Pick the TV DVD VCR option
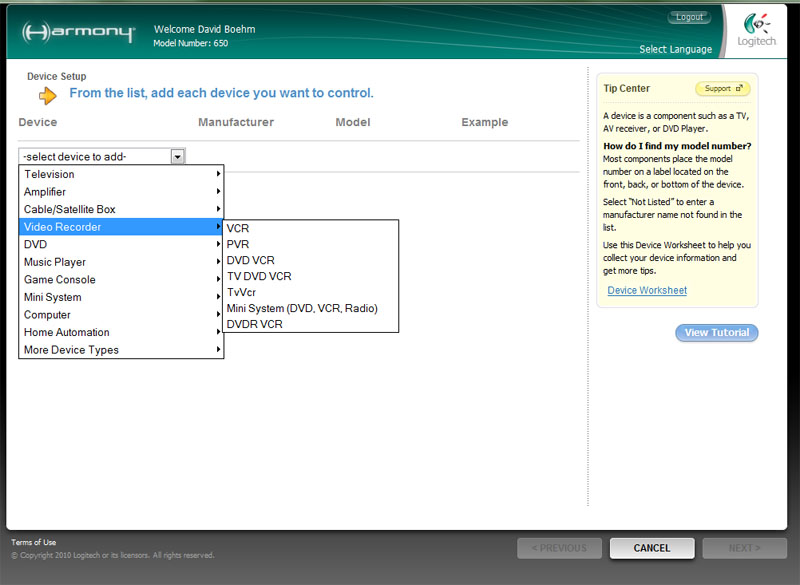The width and height of the screenshot is (800, 585). pyautogui.click(x=259, y=276)
